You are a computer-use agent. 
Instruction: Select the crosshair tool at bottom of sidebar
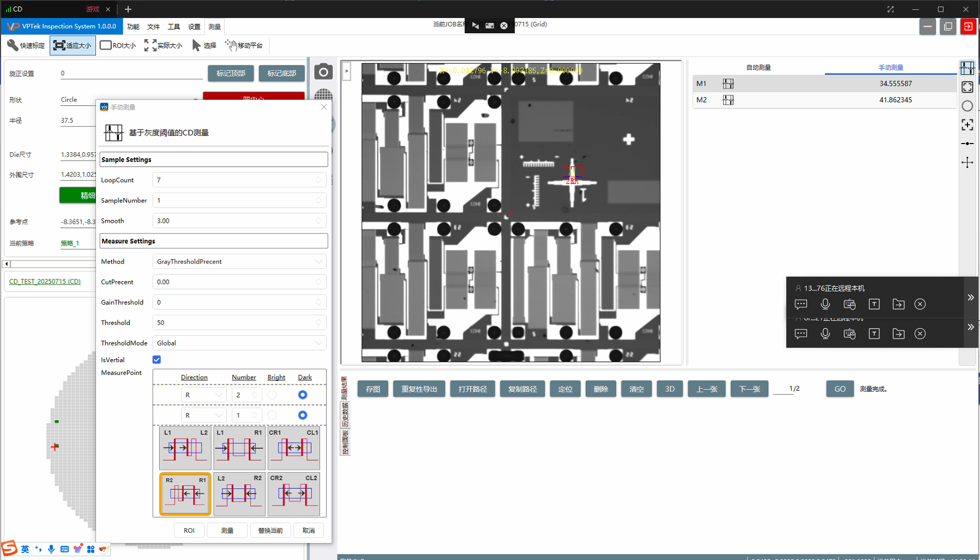click(x=967, y=163)
